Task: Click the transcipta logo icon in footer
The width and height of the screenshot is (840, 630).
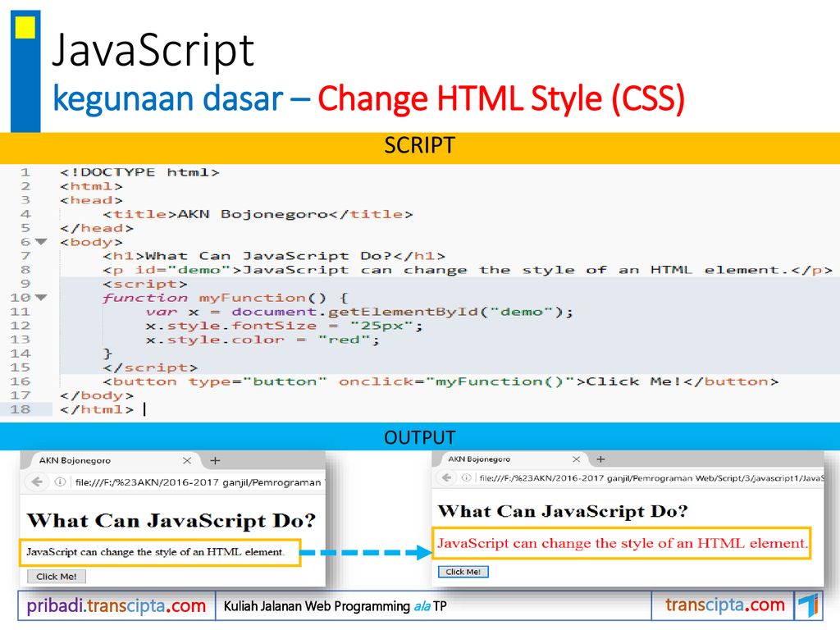Action: [x=808, y=605]
